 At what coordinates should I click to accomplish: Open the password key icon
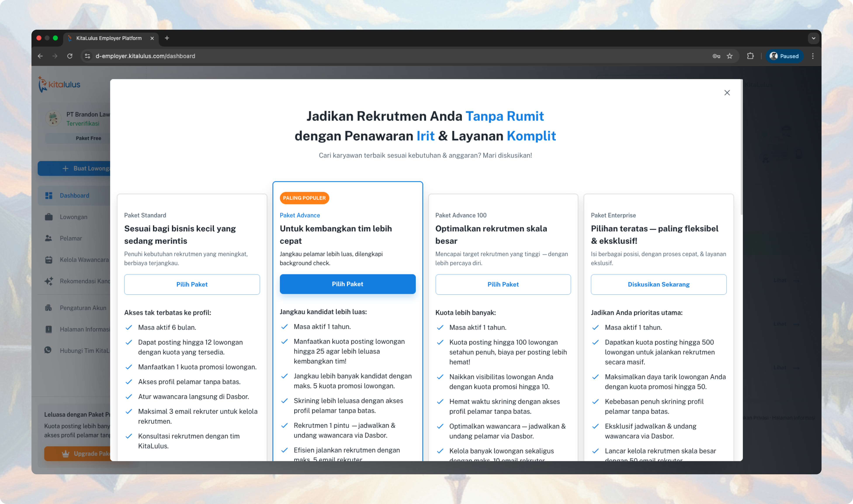716,56
